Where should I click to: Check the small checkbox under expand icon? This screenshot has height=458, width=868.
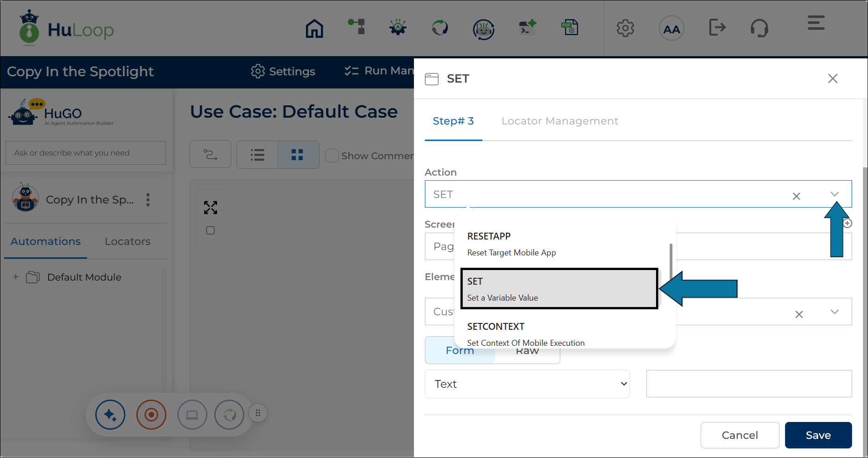point(211,230)
